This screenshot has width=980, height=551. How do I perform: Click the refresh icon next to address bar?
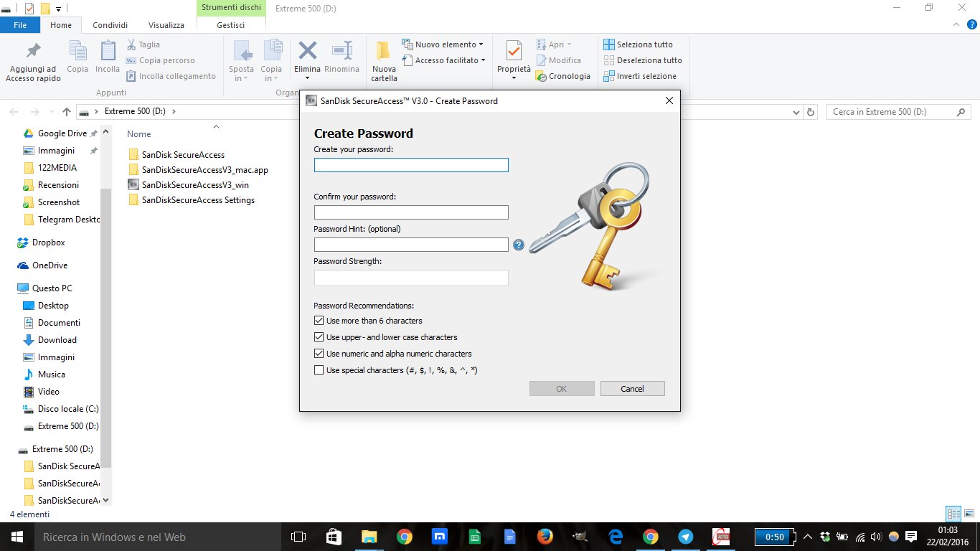811,112
